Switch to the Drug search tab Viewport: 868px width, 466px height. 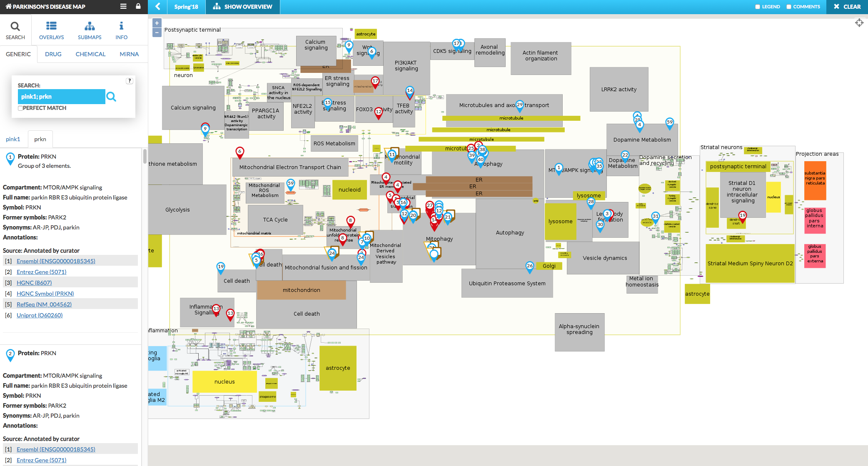53,54
